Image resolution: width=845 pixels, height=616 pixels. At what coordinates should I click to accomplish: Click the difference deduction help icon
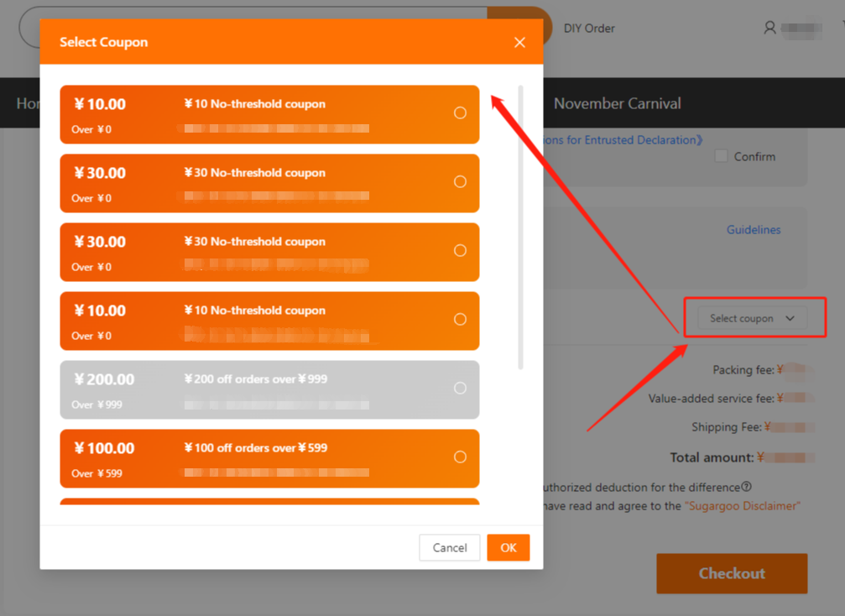pyautogui.click(x=746, y=487)
